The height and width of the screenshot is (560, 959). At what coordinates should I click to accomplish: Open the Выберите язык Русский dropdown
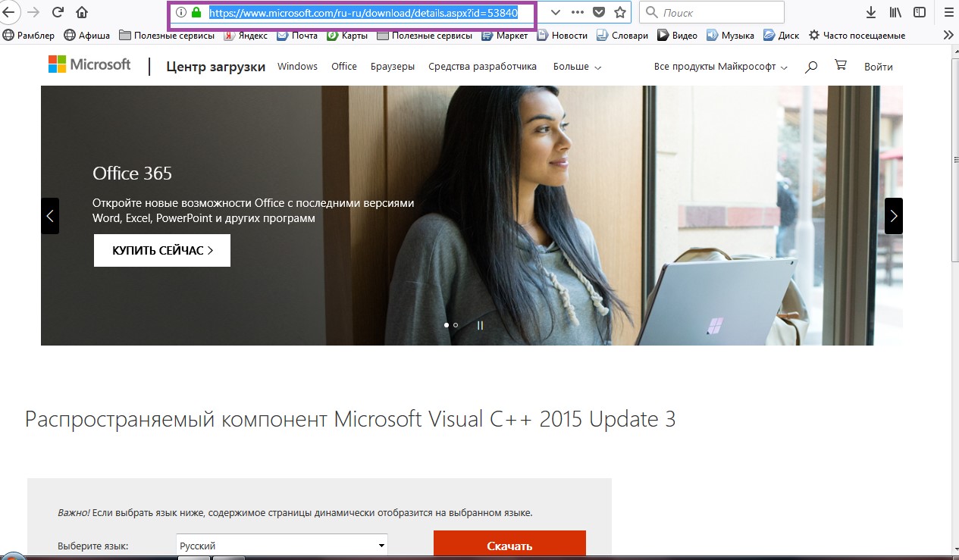282,546
